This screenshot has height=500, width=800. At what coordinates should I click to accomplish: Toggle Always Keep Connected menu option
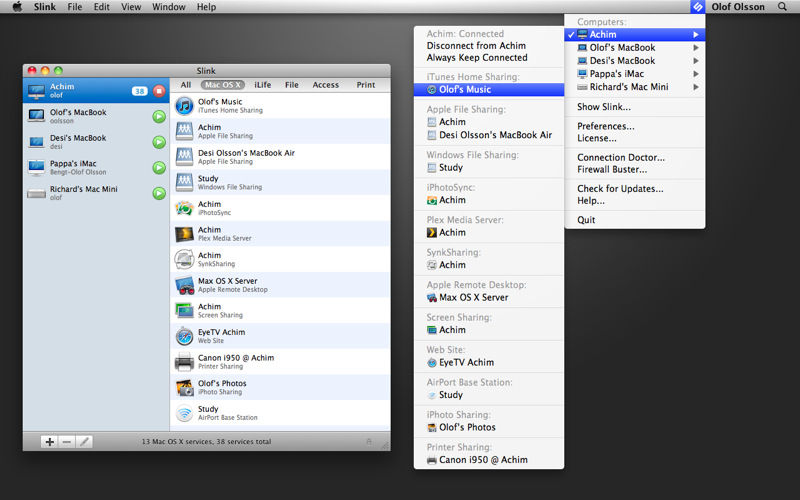477,58
